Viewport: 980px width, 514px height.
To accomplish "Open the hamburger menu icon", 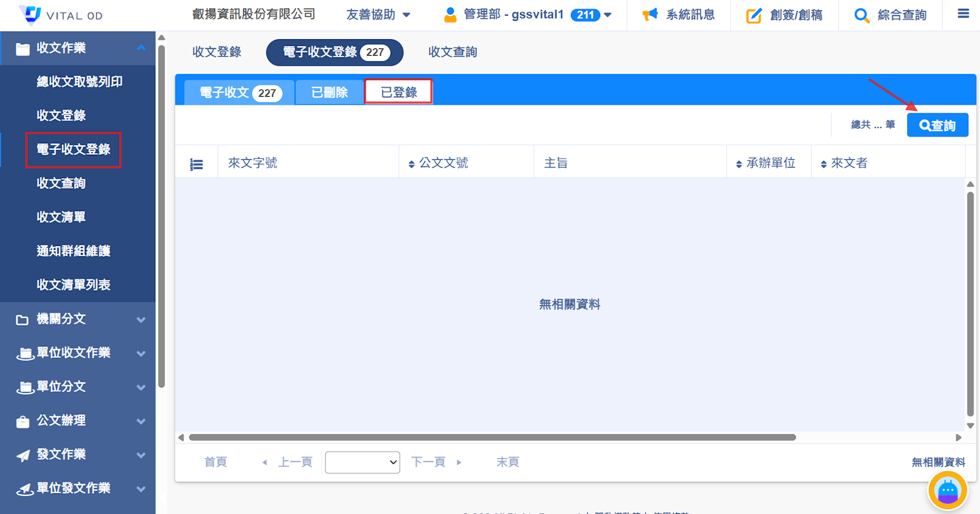I will [x=963, y=13].
